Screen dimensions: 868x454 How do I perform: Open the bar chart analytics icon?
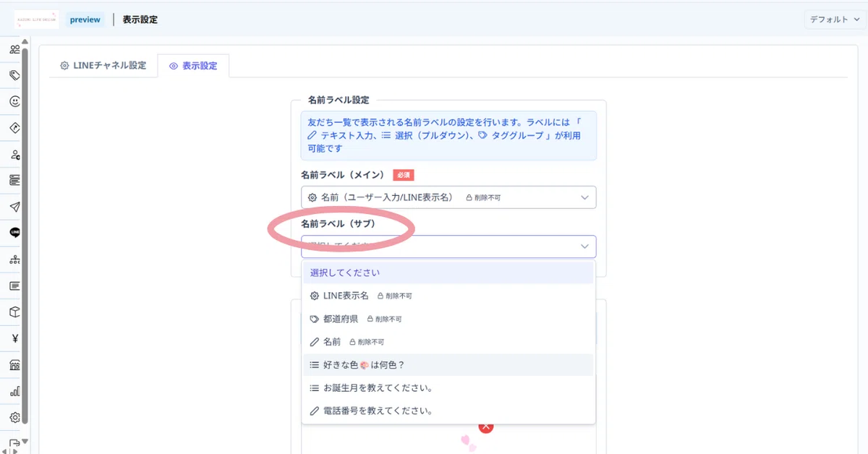tap(14, 390)
